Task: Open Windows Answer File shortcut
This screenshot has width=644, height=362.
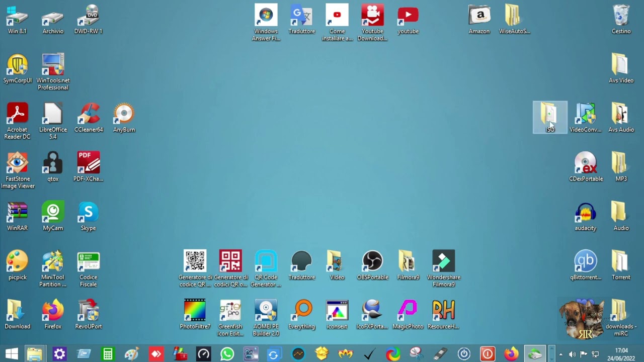Action: coord(266,23)
